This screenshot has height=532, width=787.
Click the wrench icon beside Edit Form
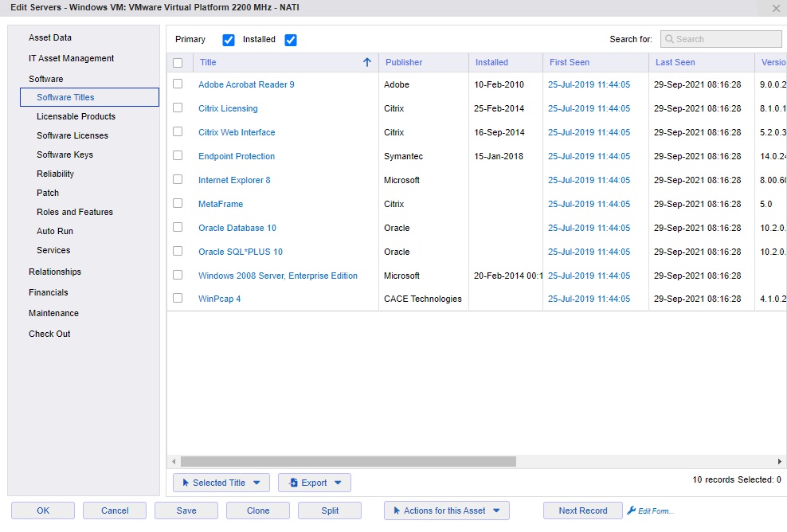click(x=632, y=510)
